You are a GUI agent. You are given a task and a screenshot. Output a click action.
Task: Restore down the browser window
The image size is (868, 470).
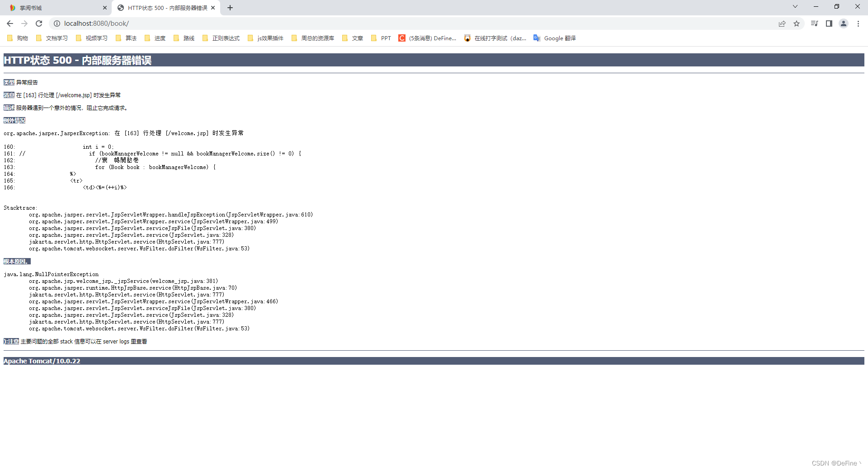coord(837,6)
